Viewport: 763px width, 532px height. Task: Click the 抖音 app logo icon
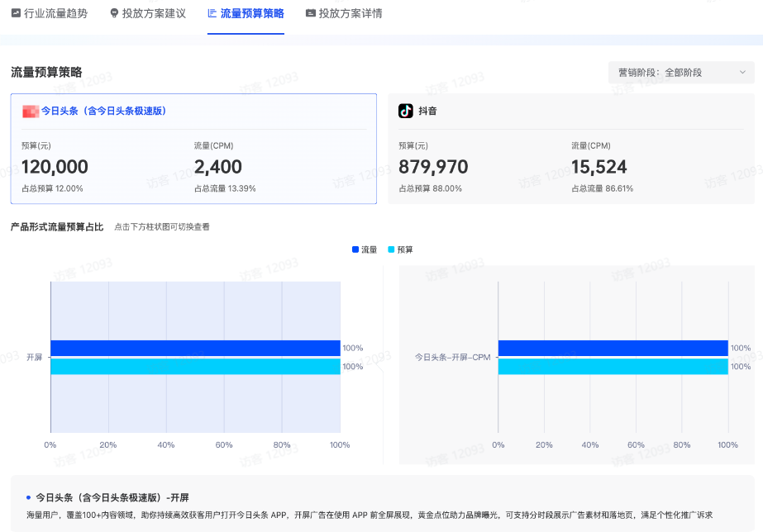click(406, 111)
